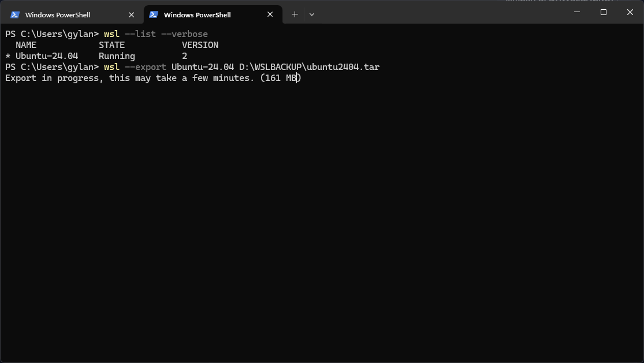Screen dimensions: 644x363
Task: Click the PowerShell icon on the first tab
Action: point(15,14)
